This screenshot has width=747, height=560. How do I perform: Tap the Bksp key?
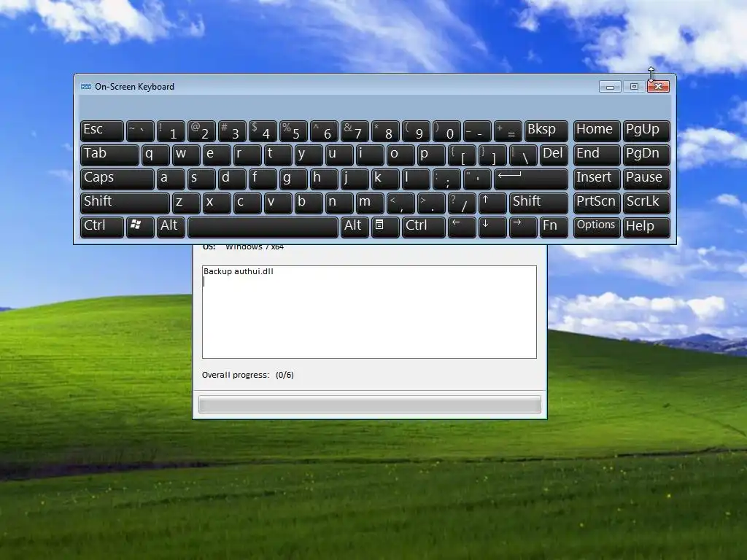click(x=546, y=131)
